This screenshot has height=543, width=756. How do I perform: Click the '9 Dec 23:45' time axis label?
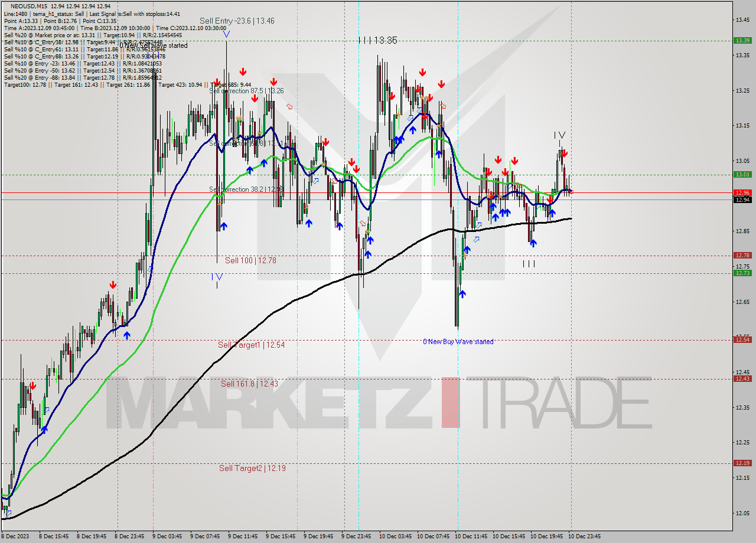(356, 537)
